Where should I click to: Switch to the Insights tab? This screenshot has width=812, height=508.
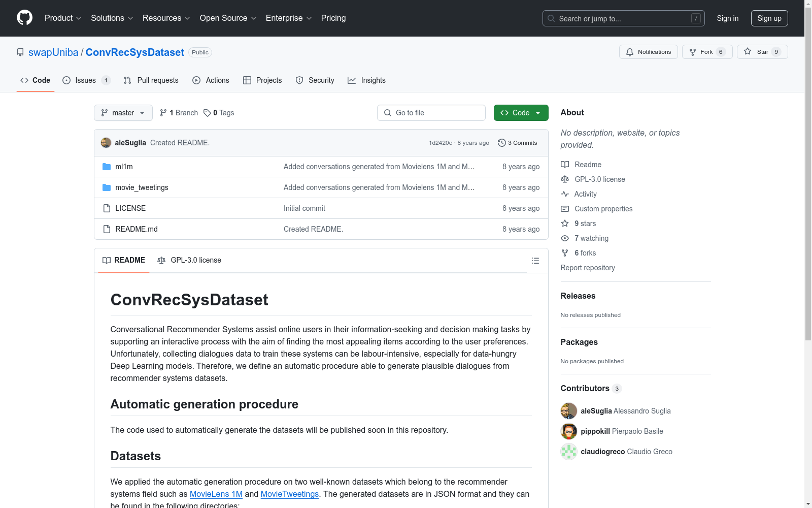(x=366, y=80)
